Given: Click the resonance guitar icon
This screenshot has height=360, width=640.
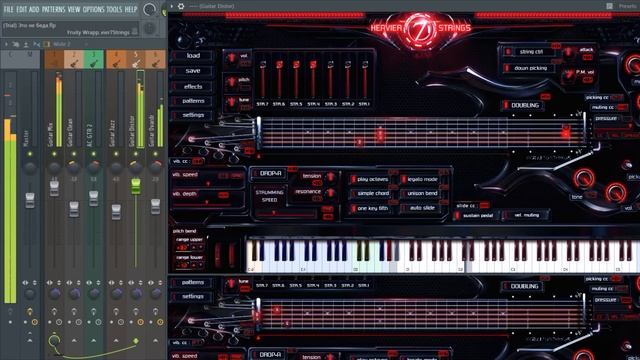Looking at the screenshot, I should coord(331,193).
